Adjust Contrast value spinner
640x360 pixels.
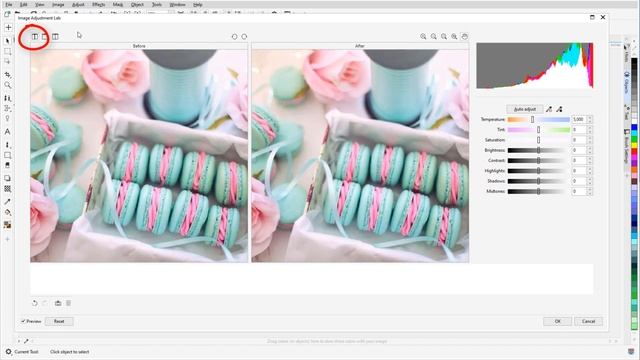(589, 160)
